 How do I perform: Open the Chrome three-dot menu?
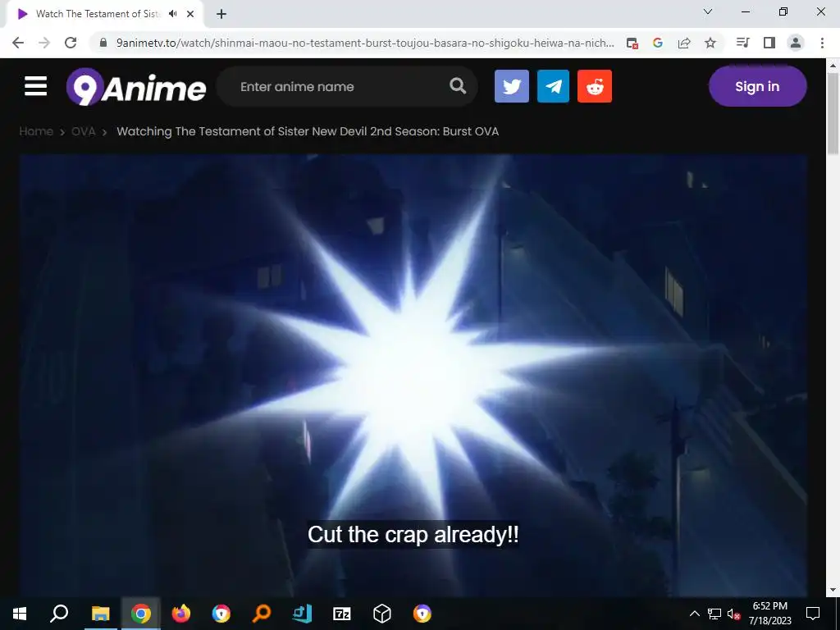click(822, 43)
